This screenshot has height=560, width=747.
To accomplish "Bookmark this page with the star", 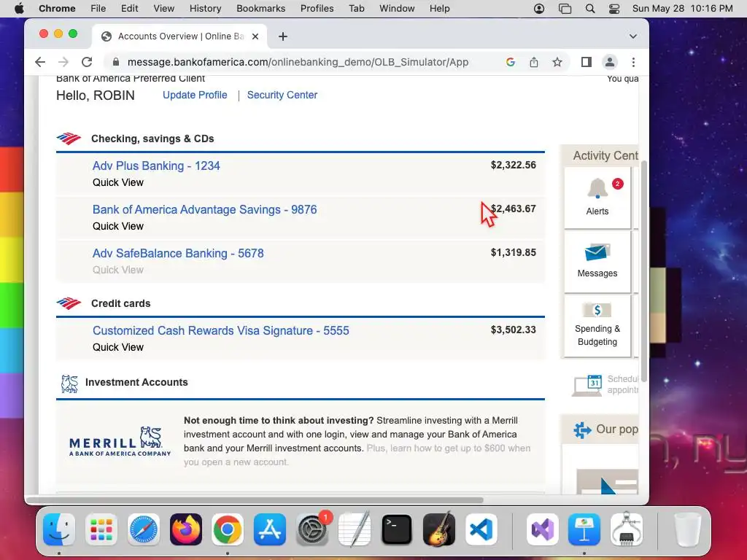I will [x=557, y=62].
